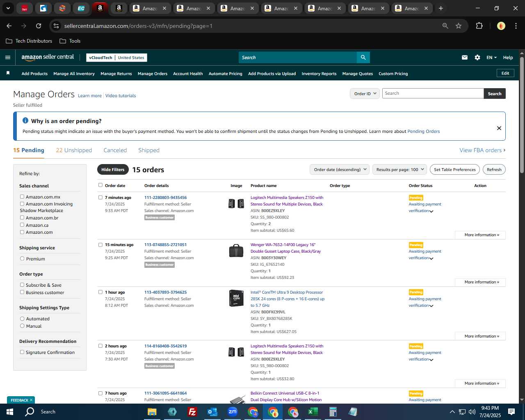Open File Explorer from the taskbar

point(152,411)
